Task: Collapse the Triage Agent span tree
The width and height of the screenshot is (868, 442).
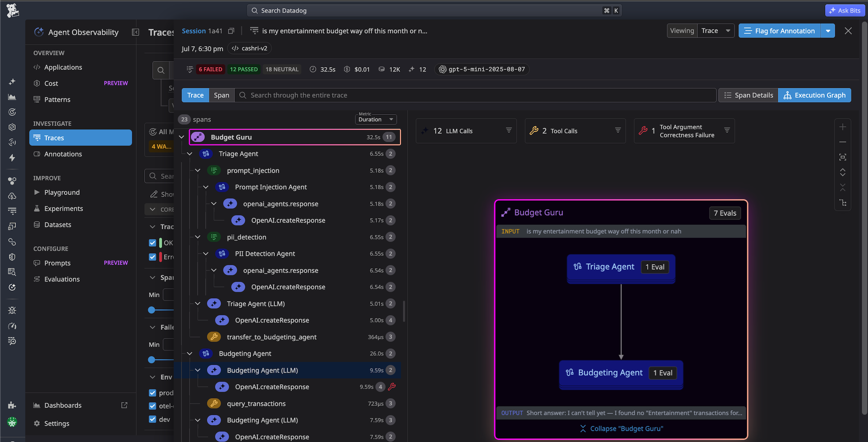Action: coord(190,154)
